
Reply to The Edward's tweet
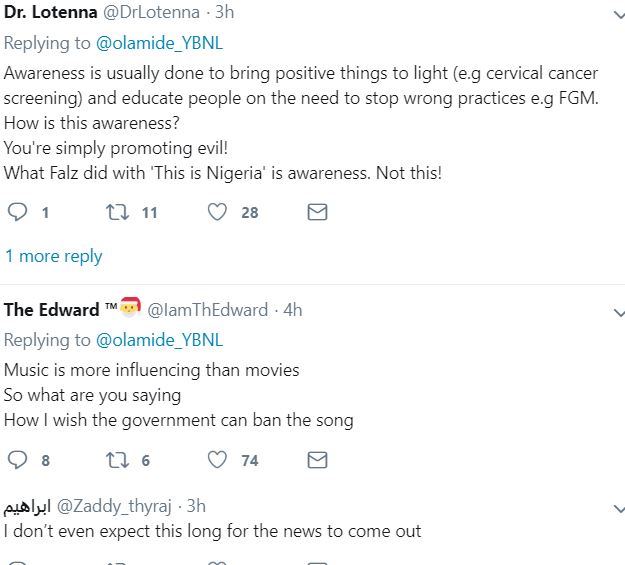pyautogui.click(x=17, y=460)
